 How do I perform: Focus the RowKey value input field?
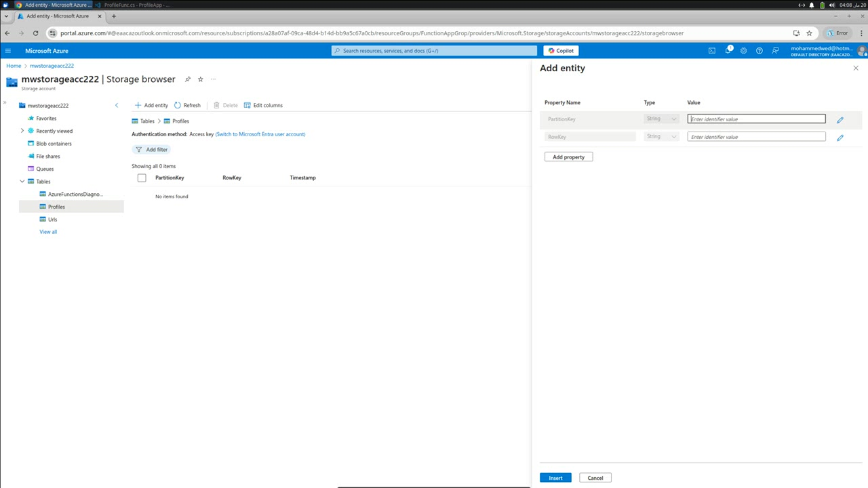point(756,137)
